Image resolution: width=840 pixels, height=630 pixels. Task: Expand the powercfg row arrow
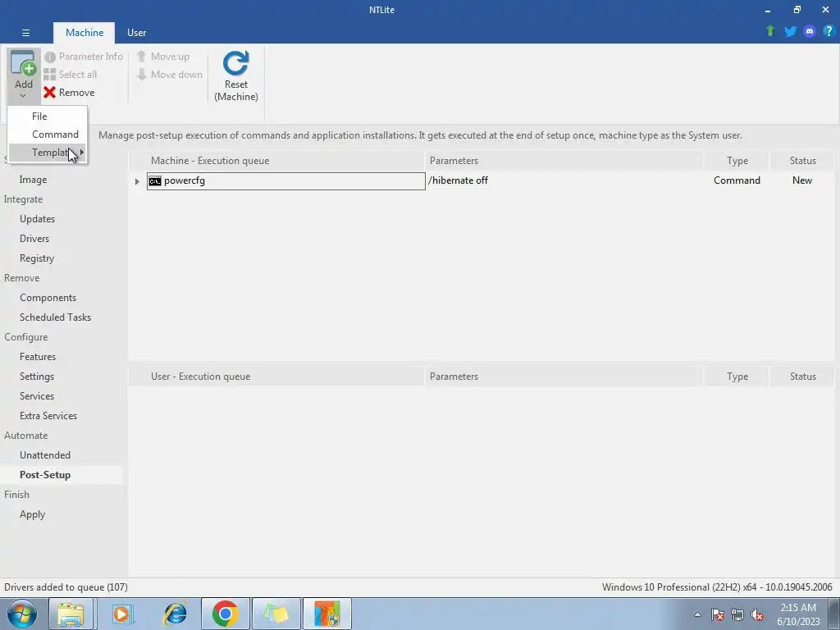tap(137, 181)
